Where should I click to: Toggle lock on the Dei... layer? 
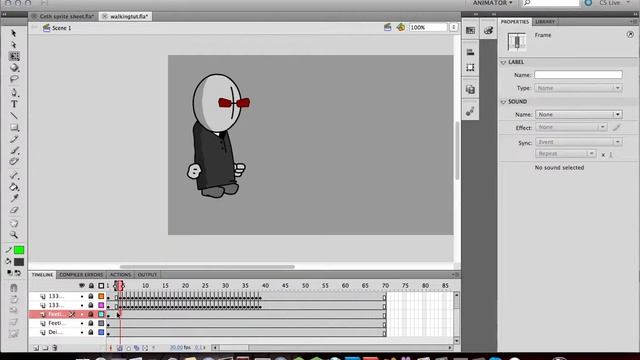tap(91, 332)
